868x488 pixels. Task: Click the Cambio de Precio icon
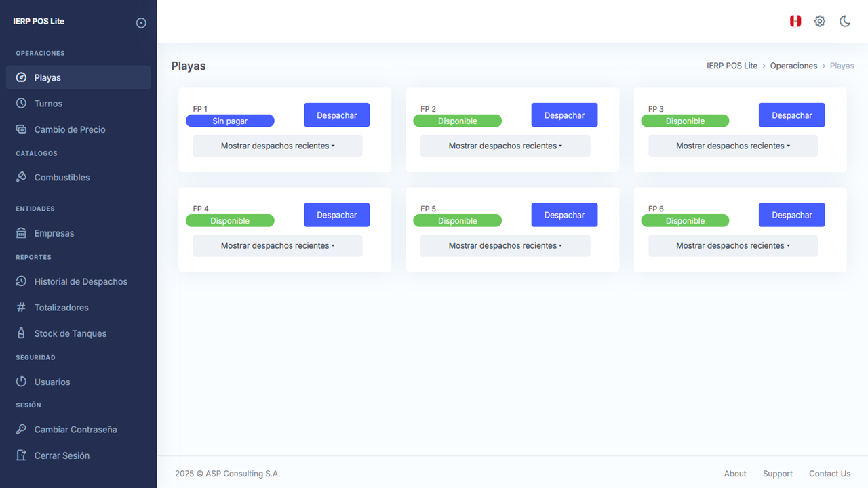[21, 129]
